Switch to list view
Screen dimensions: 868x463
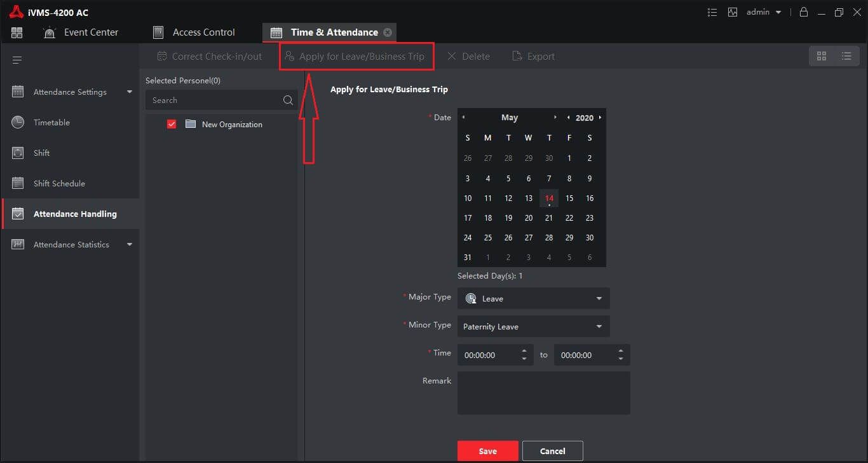[846, 56]
